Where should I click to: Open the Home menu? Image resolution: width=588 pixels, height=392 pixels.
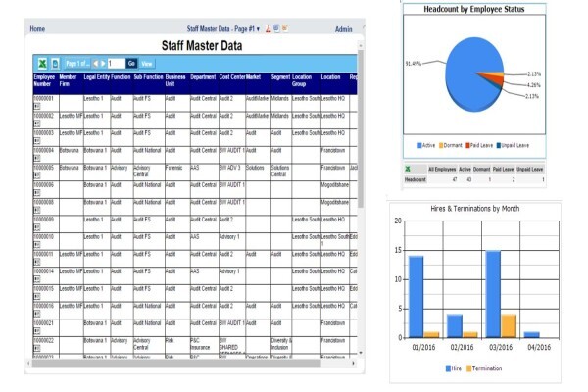[x=37, y=28]
